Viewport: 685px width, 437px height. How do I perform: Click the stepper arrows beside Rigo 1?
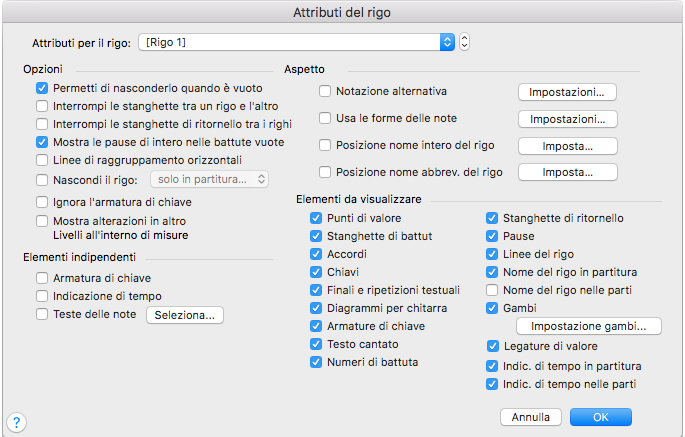[x=464, y=43]
